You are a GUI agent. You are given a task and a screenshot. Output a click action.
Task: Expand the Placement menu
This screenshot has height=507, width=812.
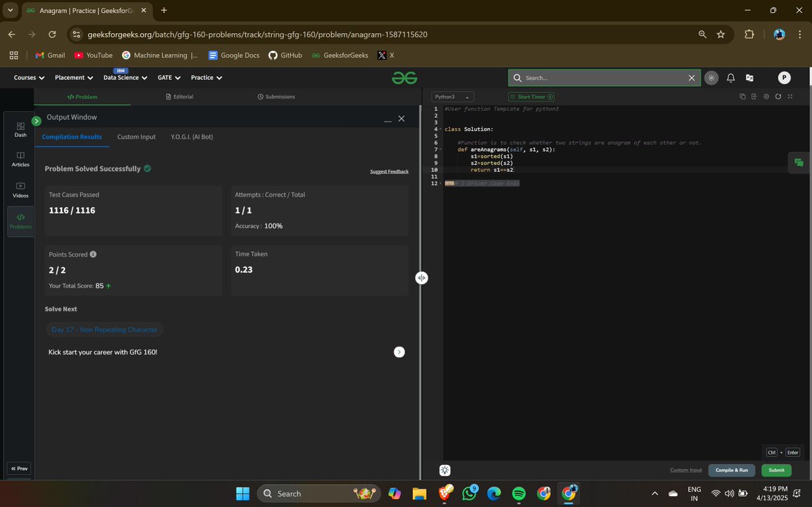[74, 78]
